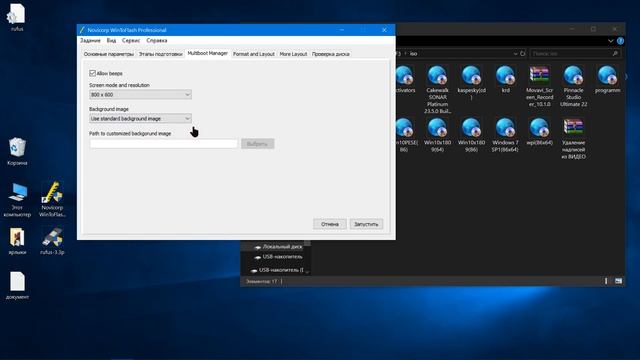Select the programm image file
The height and width of the screenshot is (360, 640).
pyautogui.click(x=607, y=80)
